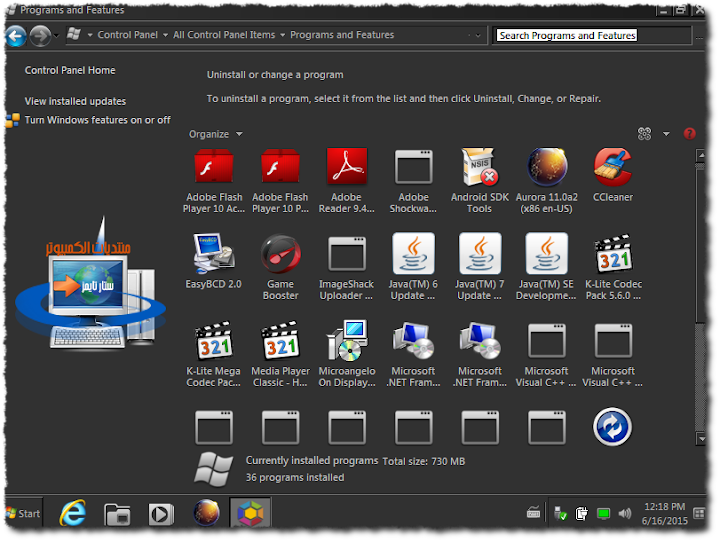
Task: Select Microangelo On Display program
Action: click(x=347, y=355)
